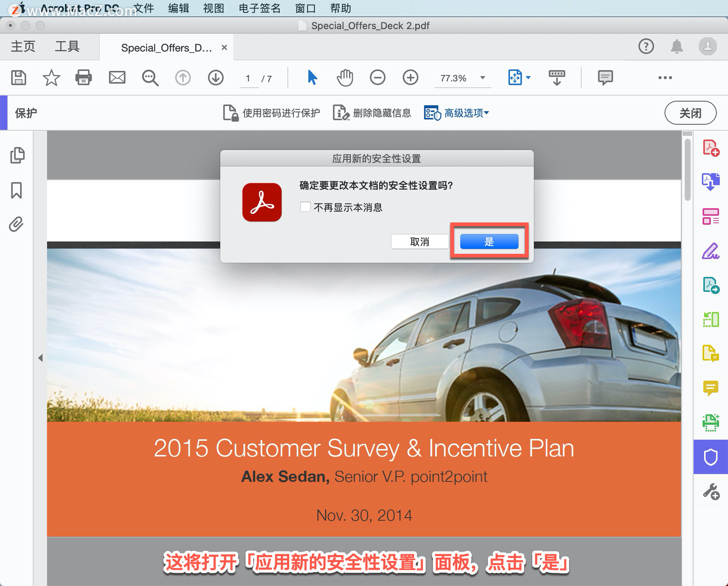
Task: Open the bookmarks panel icon
Action: tap(16, 190)
